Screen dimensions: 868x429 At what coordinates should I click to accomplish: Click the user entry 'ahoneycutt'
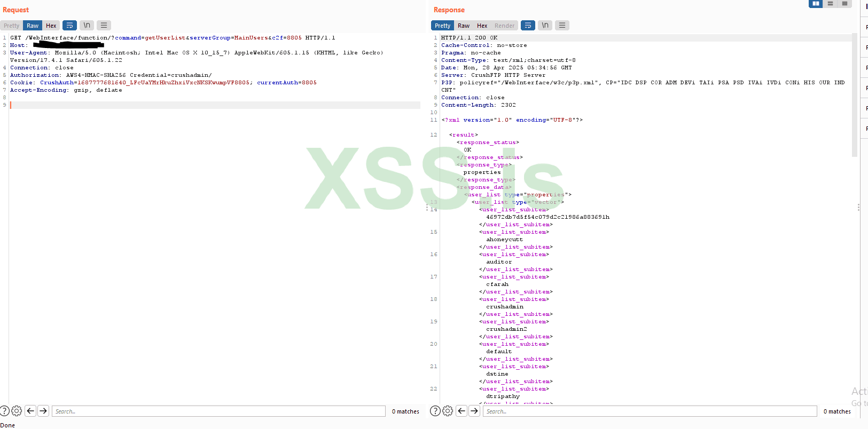505,240
